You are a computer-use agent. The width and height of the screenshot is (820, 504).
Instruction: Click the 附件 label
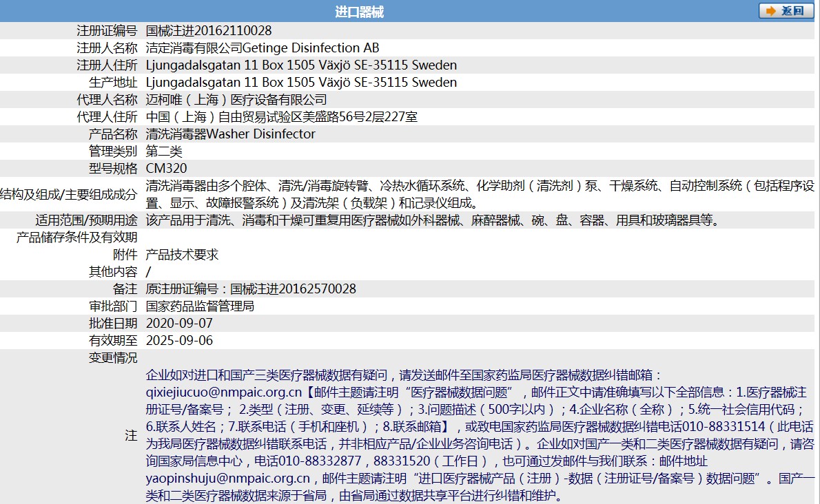(x=125, y=255)
